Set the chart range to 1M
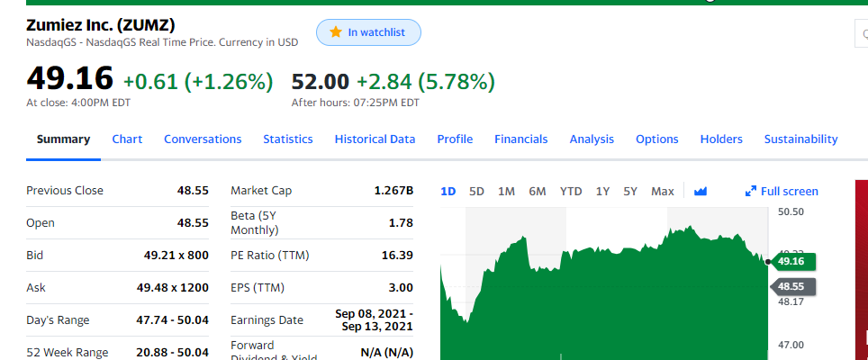Image resolution: width=868 pixels, height=360 pixels. [506, 191]
